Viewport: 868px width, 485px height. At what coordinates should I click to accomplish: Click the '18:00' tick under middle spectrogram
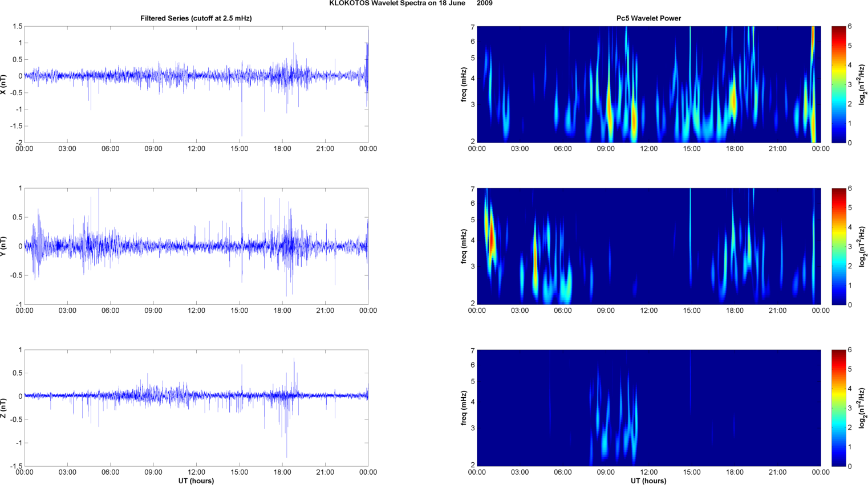pos(735,311)
